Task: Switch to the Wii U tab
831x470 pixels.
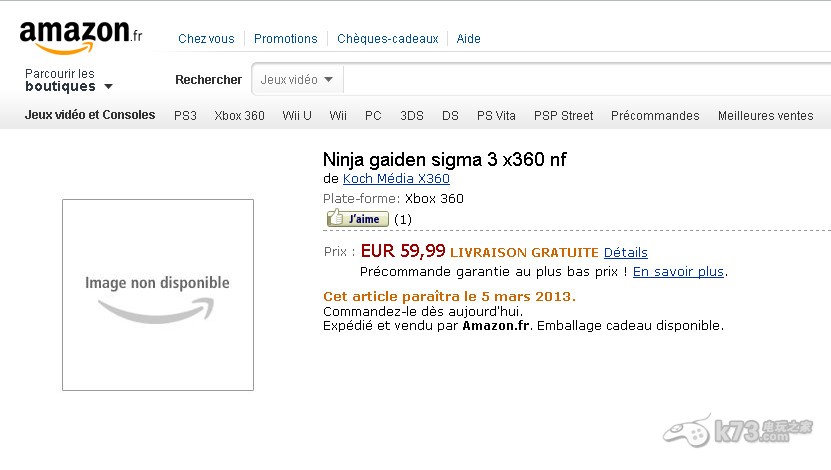Action: click(297, 116)
